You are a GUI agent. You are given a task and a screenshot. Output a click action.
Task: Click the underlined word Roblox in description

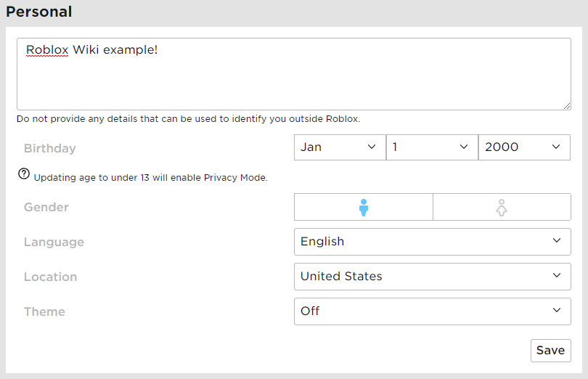[x=47, y=50]
